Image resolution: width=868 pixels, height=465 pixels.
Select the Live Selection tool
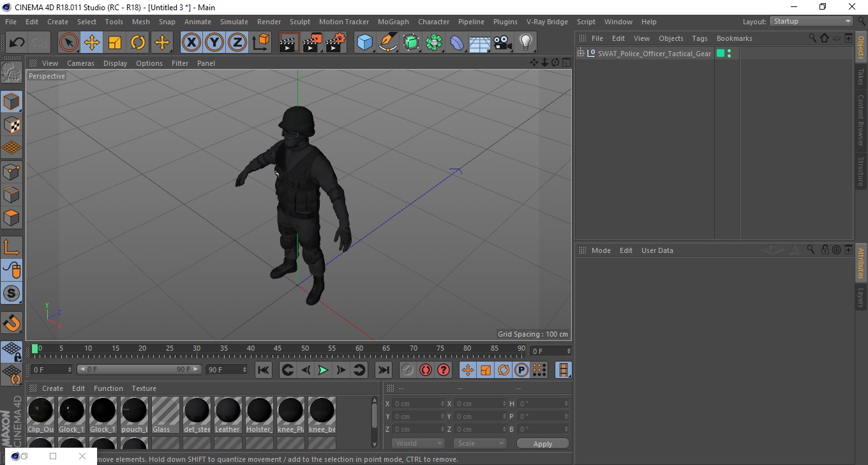[68, 43]
